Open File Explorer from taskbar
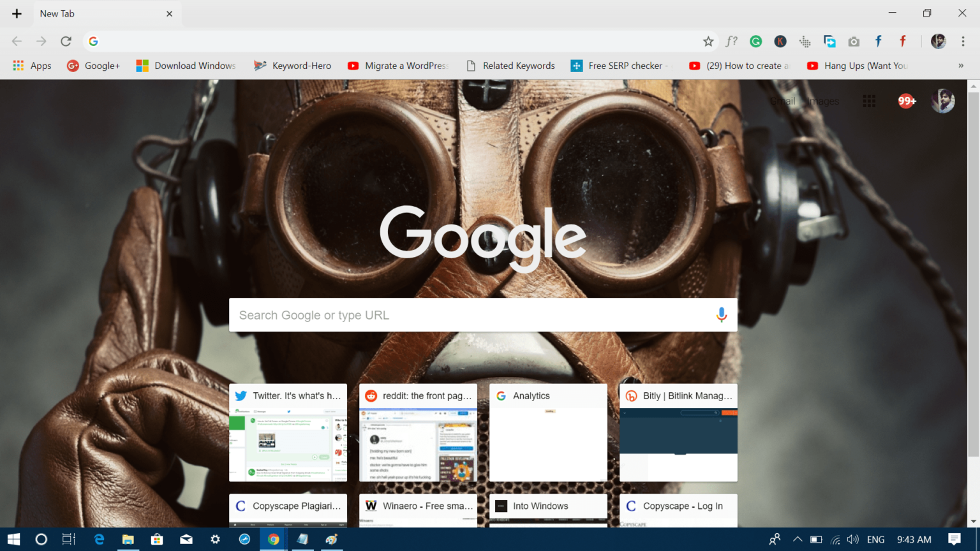980x551 pixels. [128, 540]
